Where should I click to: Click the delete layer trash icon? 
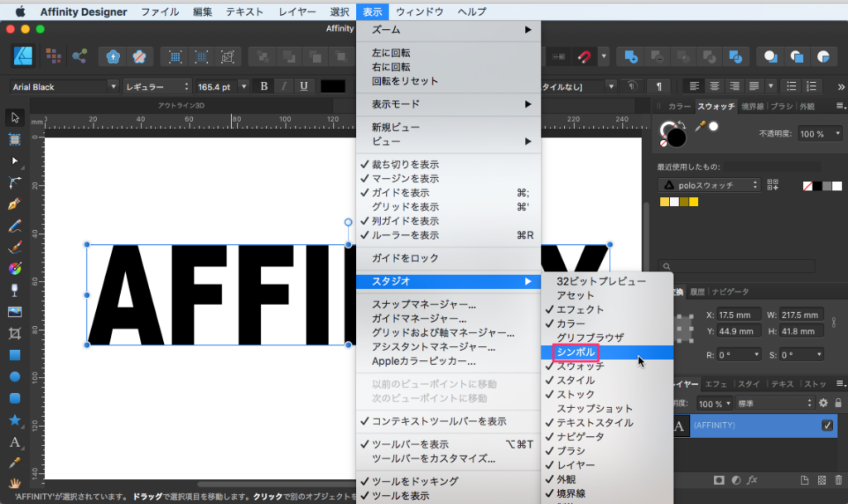click(x=839, y=480)
